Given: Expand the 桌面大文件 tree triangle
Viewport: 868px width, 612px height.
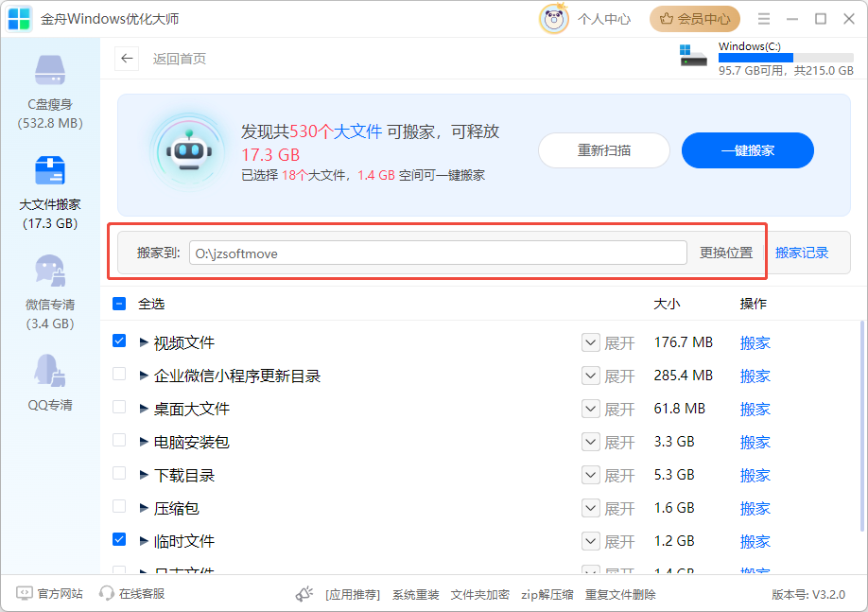Looking at the screenshot, I should pos(144,410).
